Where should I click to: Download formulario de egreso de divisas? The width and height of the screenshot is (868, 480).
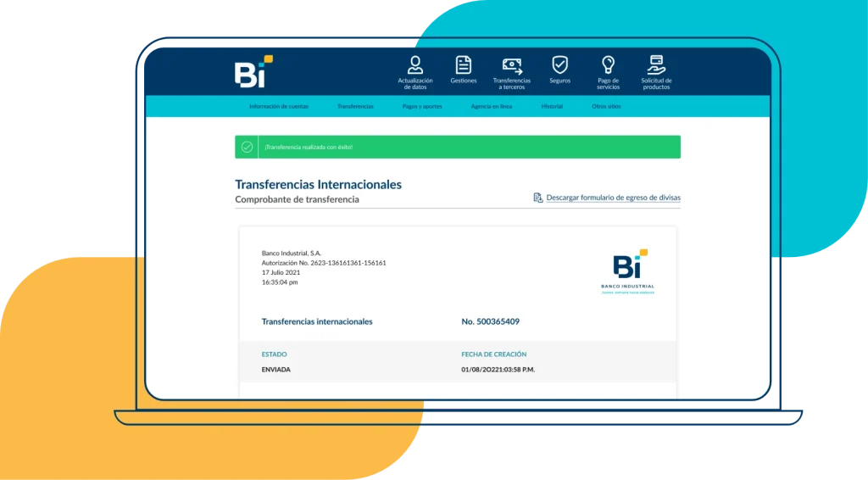613,198
